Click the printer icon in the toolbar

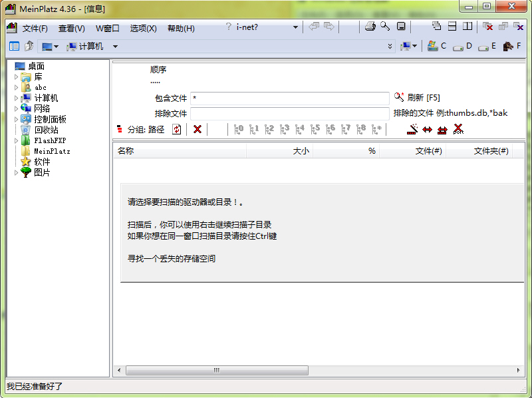pos(370,26)
